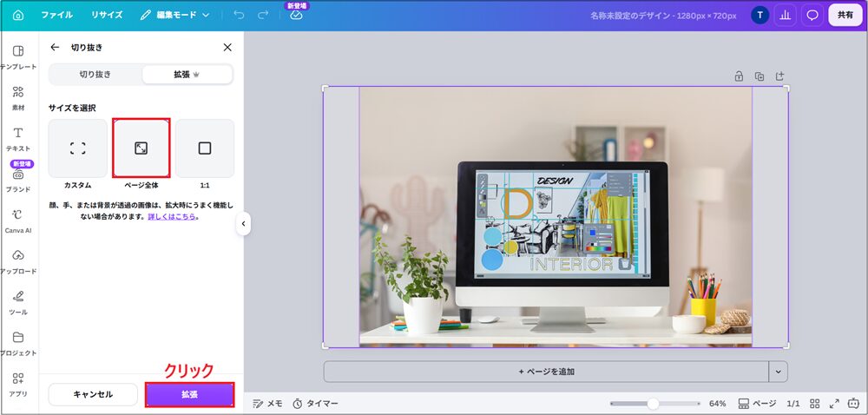Open the タイマー timer
Screen dimensions: 868x415
(x=315, y=404)
